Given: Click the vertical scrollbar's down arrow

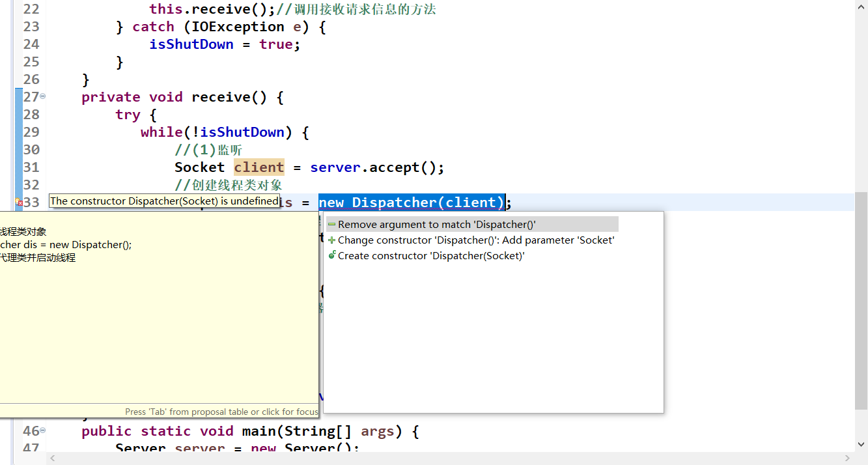Looking at the screenshot, I should 861,445.
